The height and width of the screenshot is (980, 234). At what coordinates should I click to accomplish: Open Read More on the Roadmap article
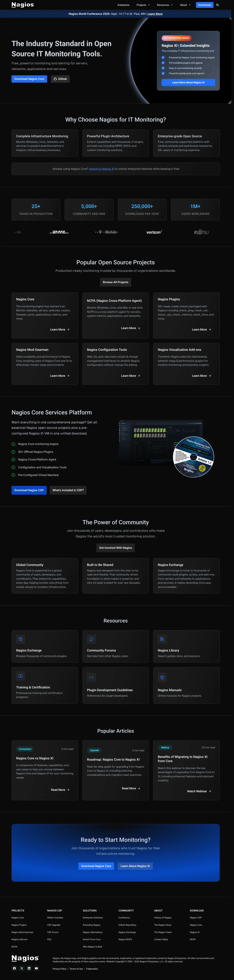coord(131,788)
